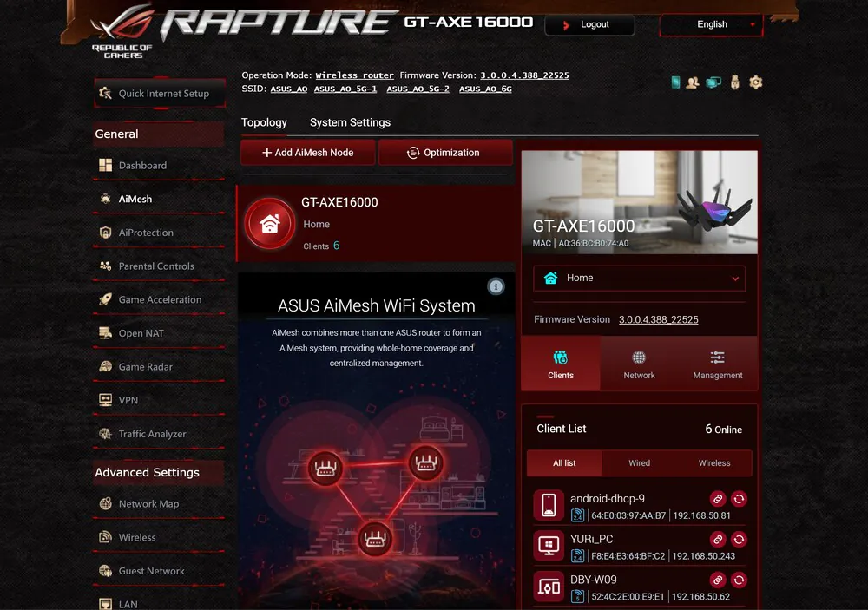Open the English language dropdown

(712, 24)
